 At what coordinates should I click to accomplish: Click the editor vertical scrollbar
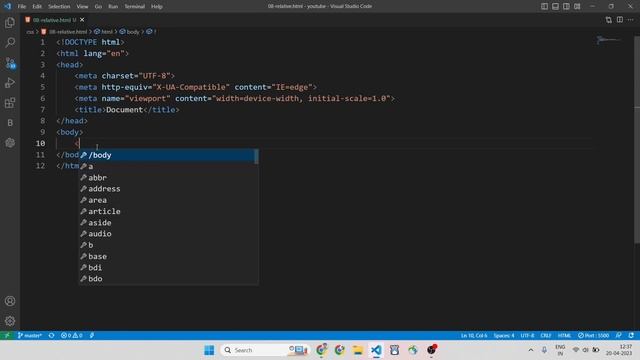[637, 139]
